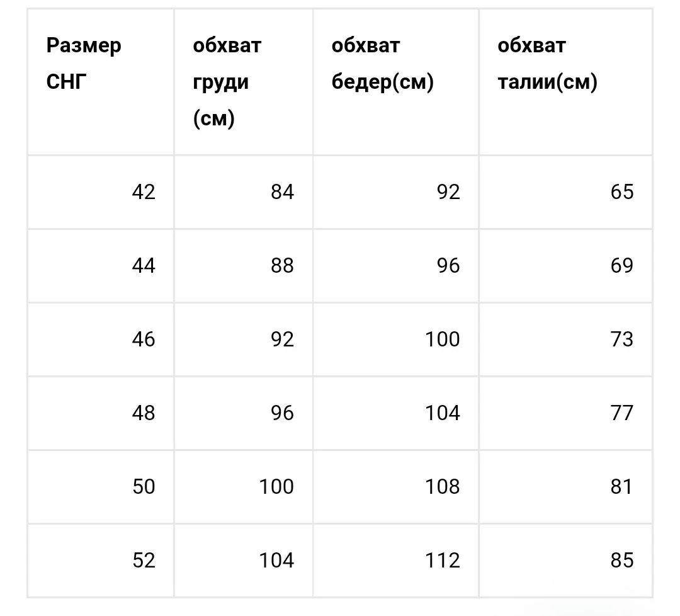Image resolution: width=680 pixels, height=616 pixels.
Task: Click size 42 in the first column
Action: tap(101, 191)
